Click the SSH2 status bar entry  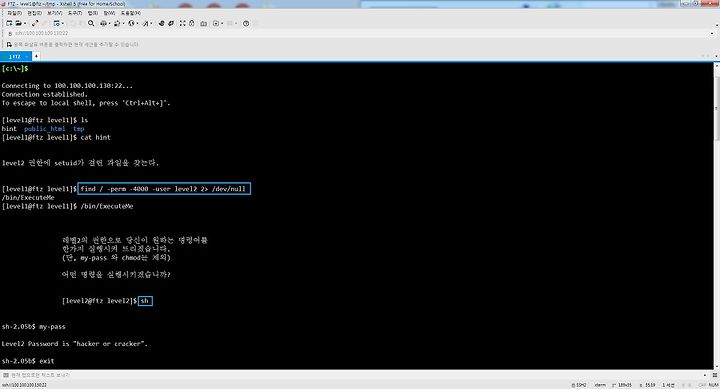pyautogui.click(x=579, y=385)
